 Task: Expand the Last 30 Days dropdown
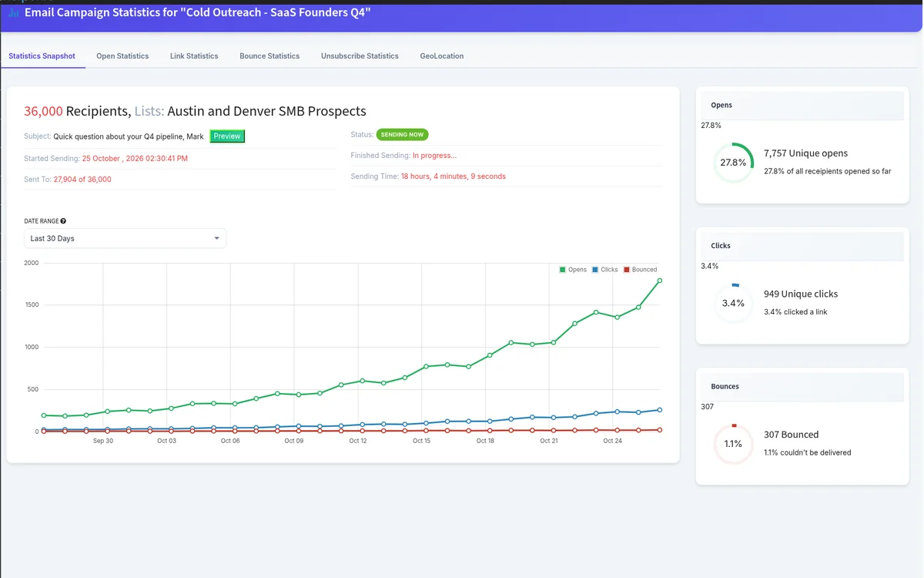click(125, 239)
